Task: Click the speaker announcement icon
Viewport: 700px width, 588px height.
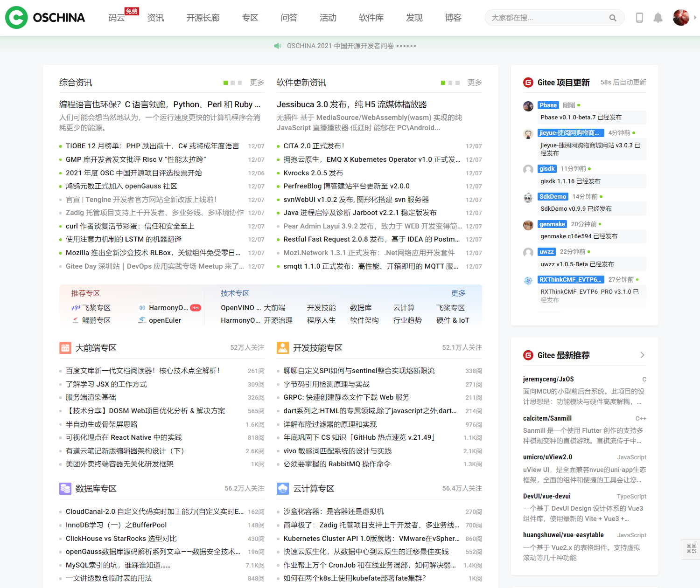Action: [278, 46]
